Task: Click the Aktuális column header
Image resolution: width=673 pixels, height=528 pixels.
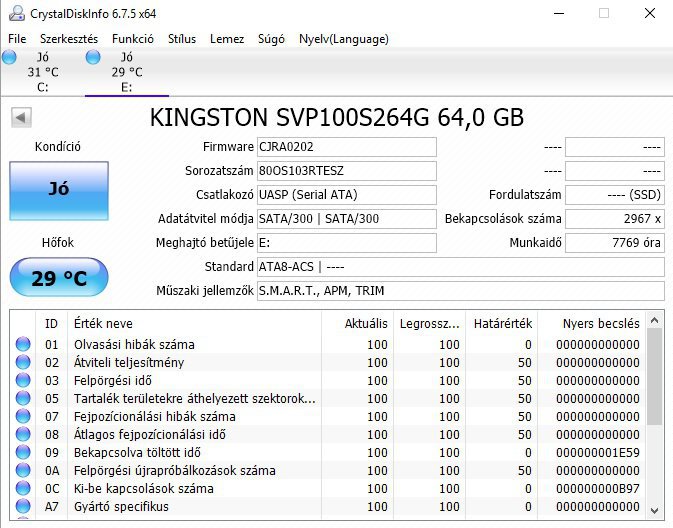Action: pyautogui.click(x=357, y=323)
